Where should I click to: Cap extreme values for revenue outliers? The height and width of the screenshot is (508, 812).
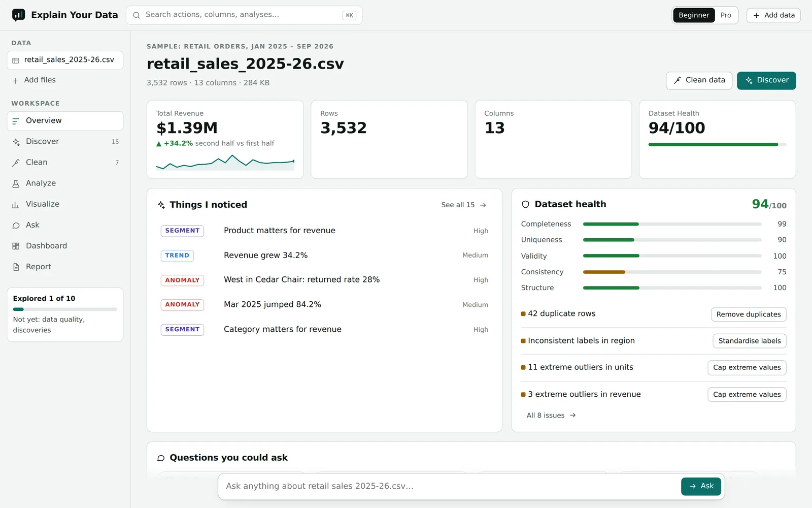pyautogui.click(x=747, y=395)
